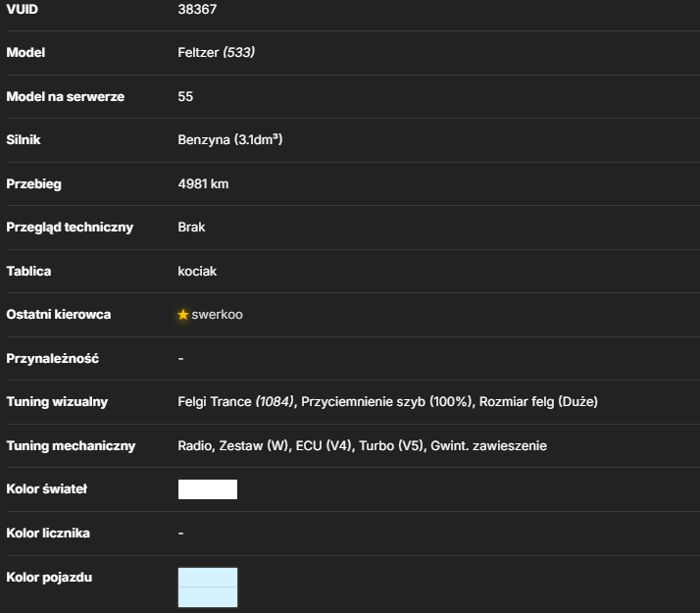Click the Rozmiar felg (Duże) entry
Viewport: 700px width, 613px height.
[538, 402]
